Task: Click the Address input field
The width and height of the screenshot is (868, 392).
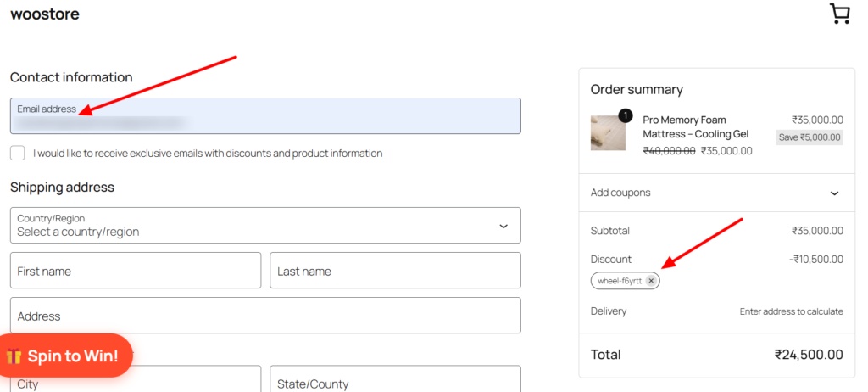Action: (265, 316)
